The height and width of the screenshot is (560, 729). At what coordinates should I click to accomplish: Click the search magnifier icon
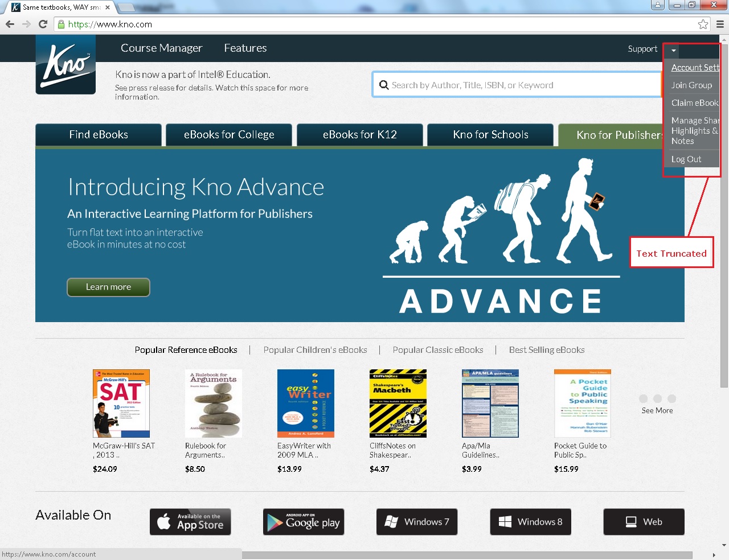(x=384, y=85)
